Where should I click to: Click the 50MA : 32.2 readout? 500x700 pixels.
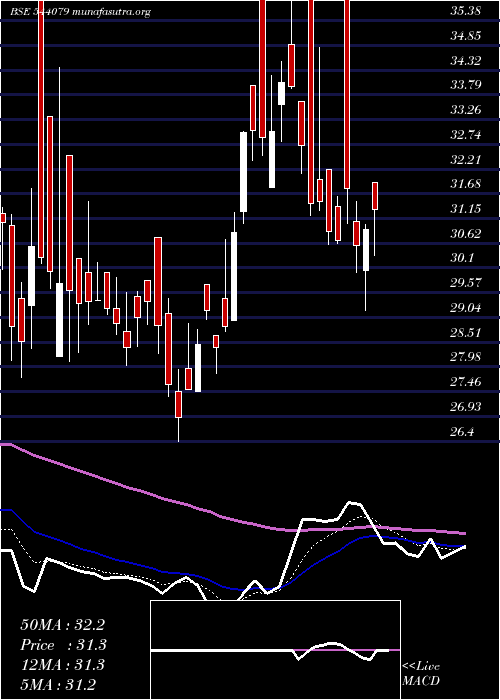(x=62, y=625)
